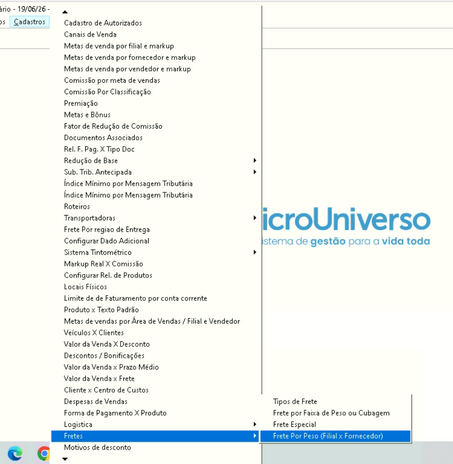453x464 pixels.
Task: Open Cadastro de Autorizados
Action: click(x=155, y=23)
